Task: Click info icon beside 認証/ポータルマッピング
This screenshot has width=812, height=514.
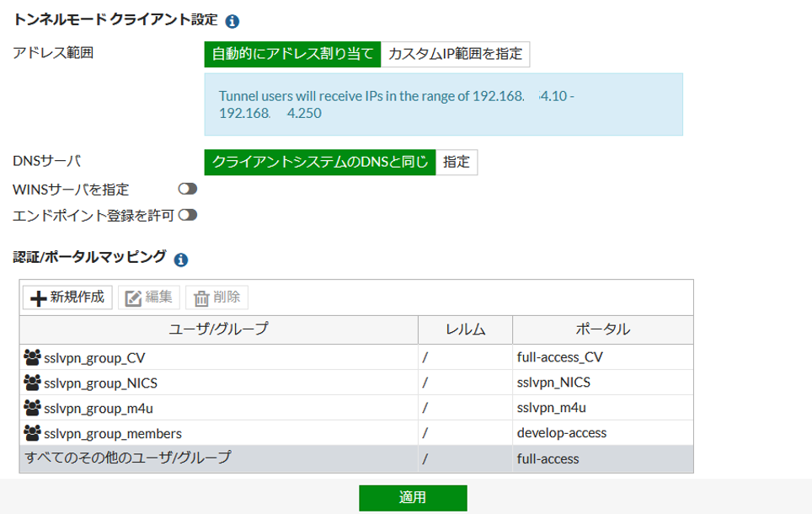Action: [x=180, y=260]
